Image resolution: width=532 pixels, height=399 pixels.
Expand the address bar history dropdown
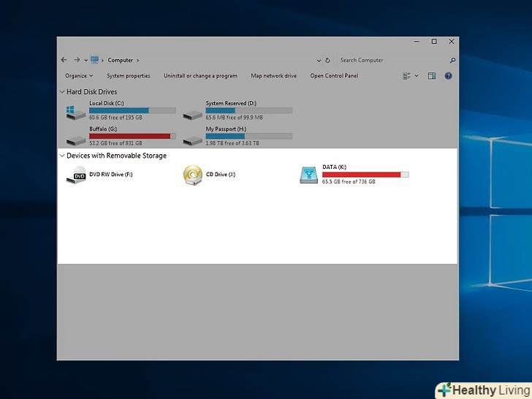click(319, 61)
